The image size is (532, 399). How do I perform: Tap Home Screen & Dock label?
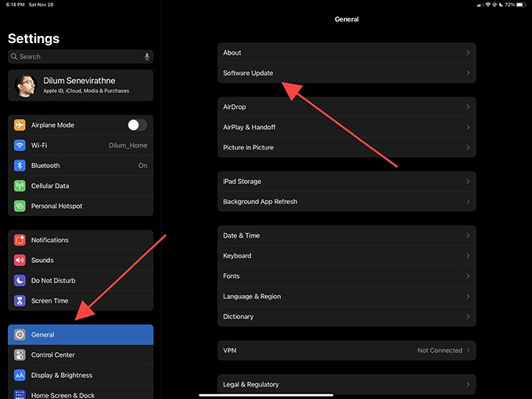click(63, 395)
